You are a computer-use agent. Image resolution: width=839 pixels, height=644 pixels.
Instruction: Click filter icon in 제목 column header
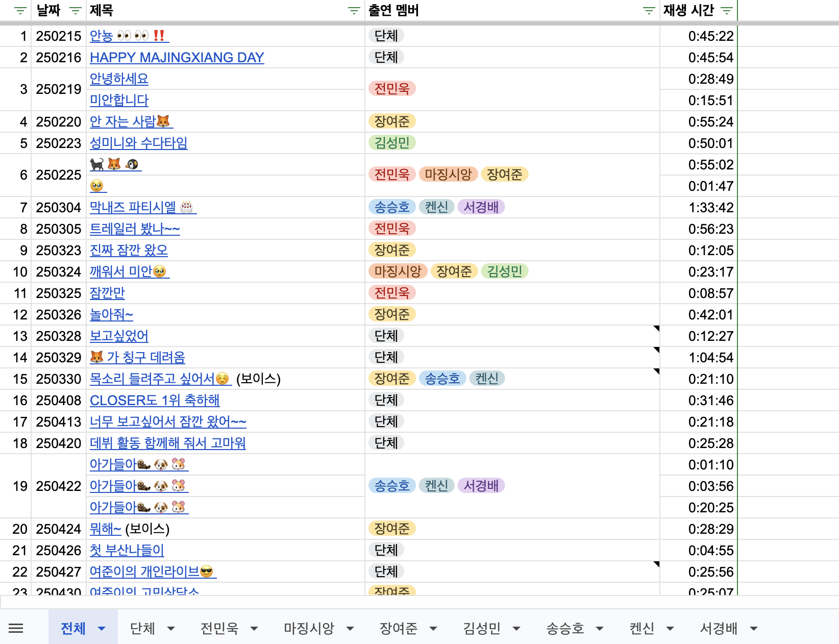tap(353, 11)
